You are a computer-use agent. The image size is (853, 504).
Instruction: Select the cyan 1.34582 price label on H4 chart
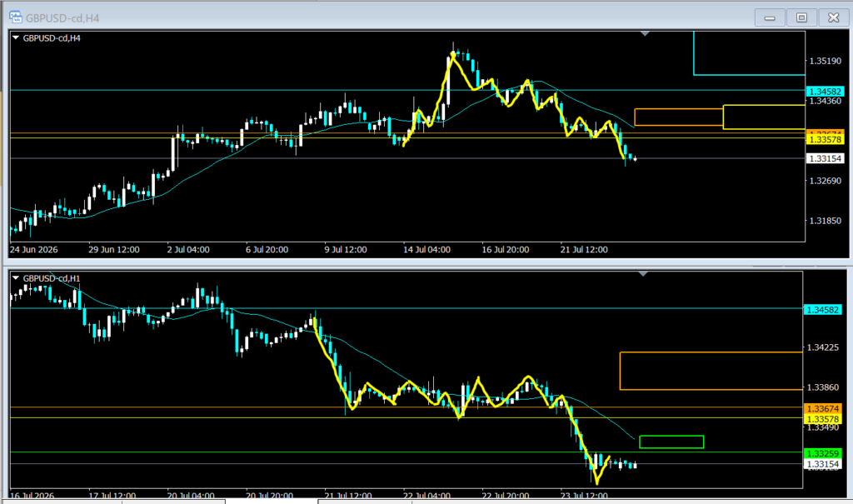point(825,92)
